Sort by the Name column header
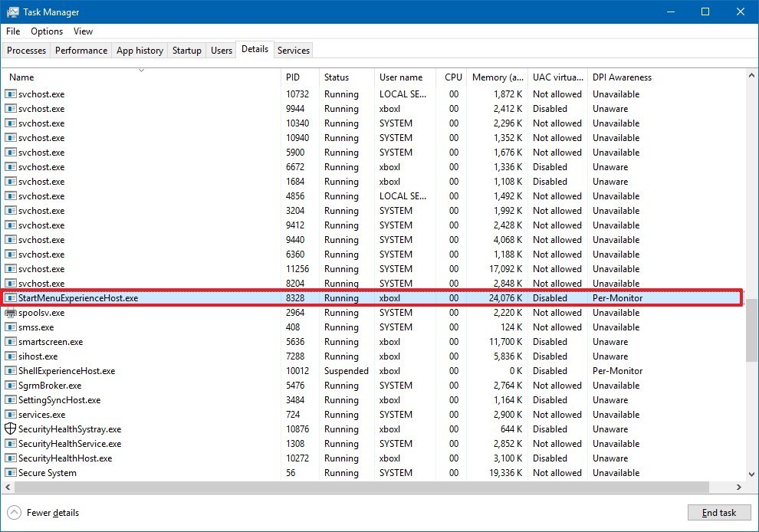The image size is (759, 532). 141,77
